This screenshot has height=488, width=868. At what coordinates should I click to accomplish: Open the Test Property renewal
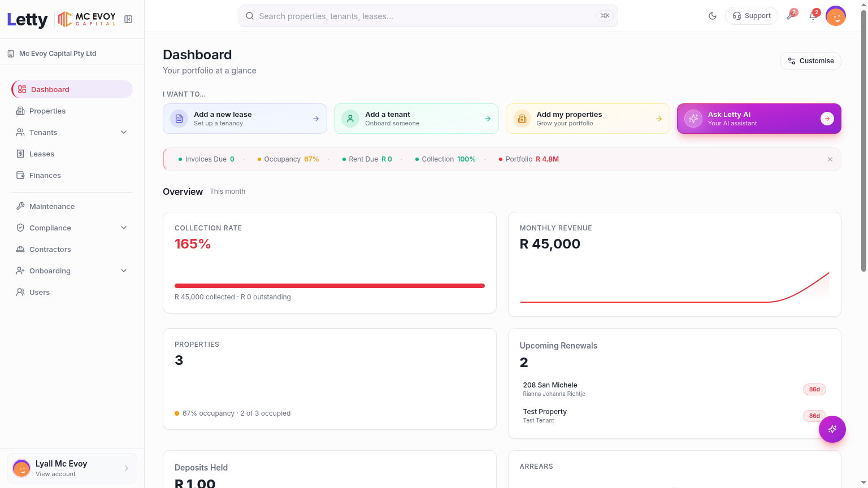coord(675,416)
